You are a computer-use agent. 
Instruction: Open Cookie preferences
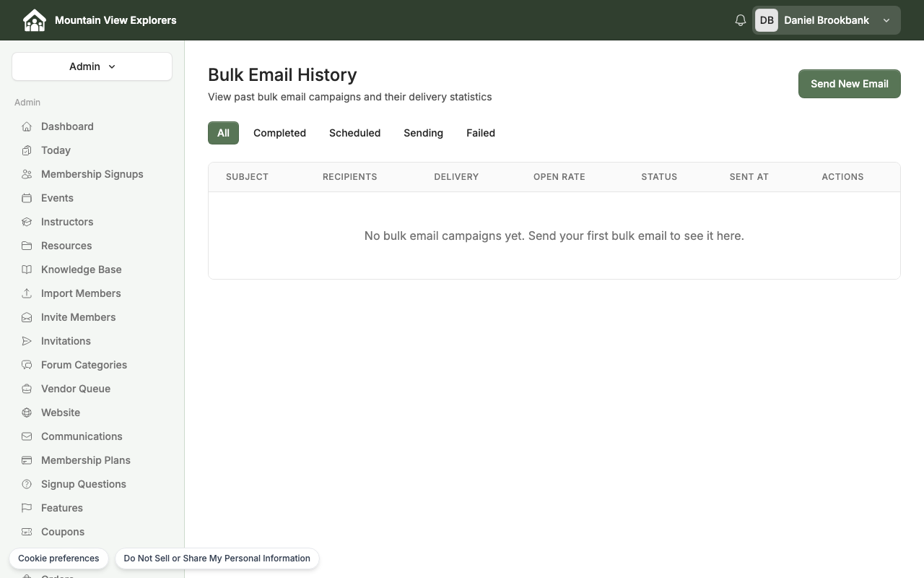[58, 558]
